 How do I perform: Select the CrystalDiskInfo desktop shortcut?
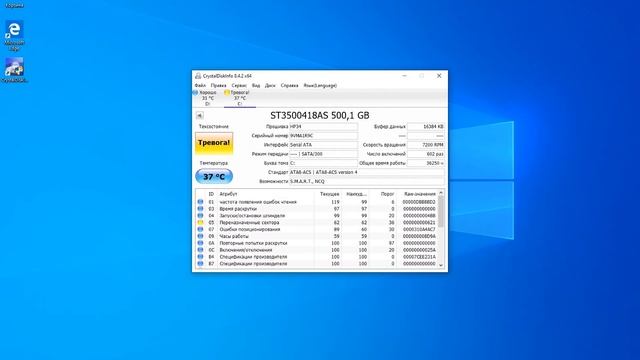(x=14, y=70)
